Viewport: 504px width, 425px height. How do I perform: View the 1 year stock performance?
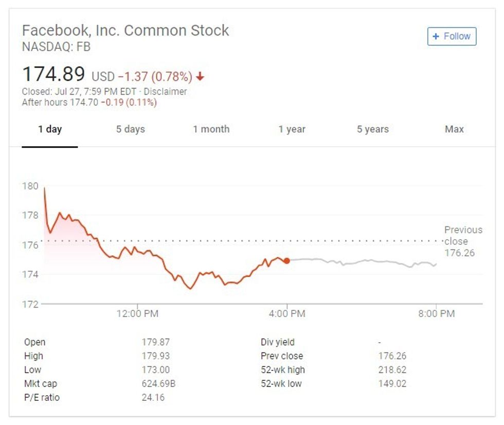291,129
